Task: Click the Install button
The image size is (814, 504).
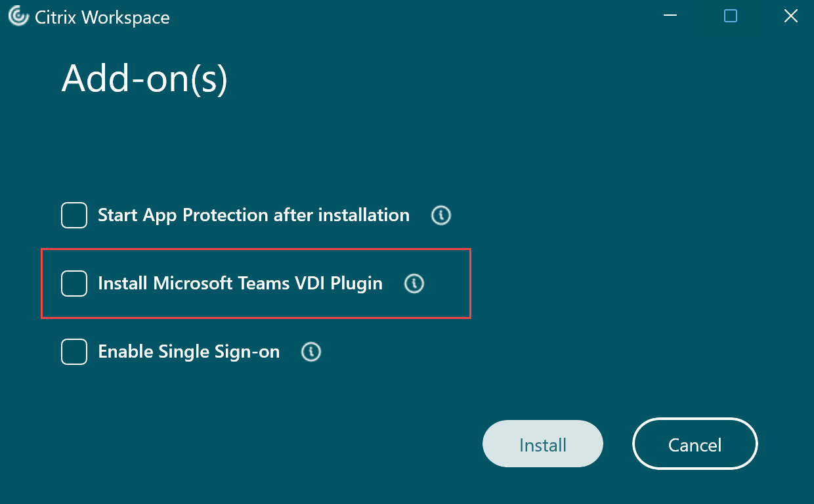Action: pyautogui.click(x=542, y=444)
